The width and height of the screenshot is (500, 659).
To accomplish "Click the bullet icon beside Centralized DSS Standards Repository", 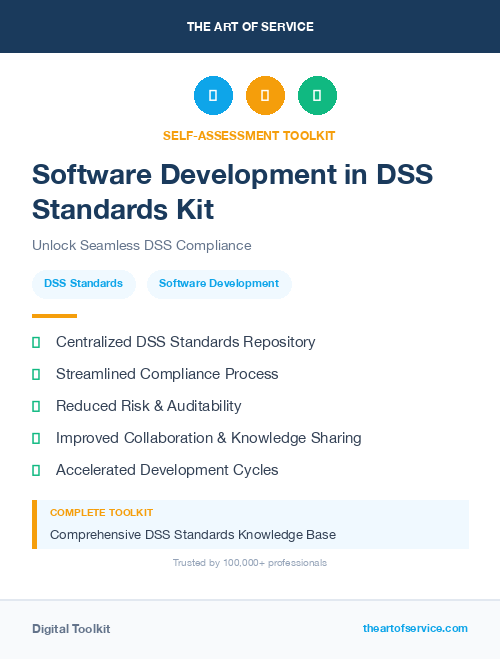I will (36, 343).
